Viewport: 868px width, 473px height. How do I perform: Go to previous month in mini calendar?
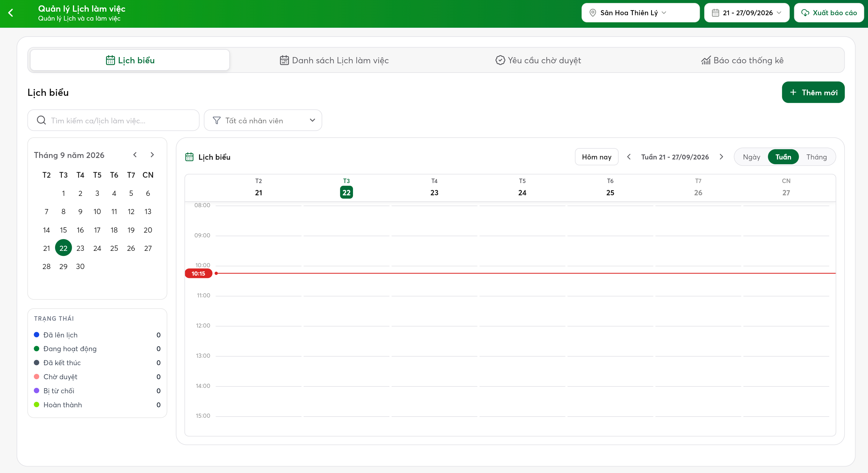click(135, 154)
